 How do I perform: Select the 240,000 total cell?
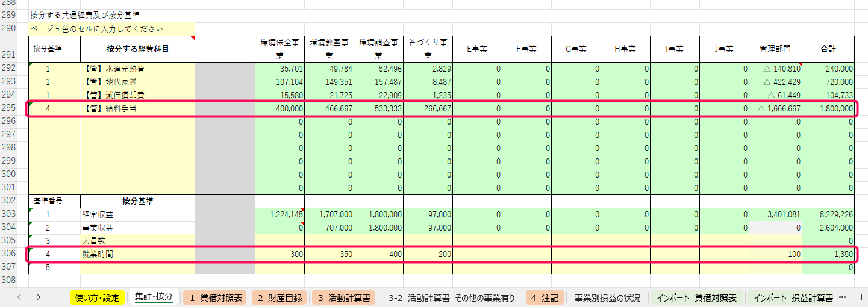coord(828,69)
